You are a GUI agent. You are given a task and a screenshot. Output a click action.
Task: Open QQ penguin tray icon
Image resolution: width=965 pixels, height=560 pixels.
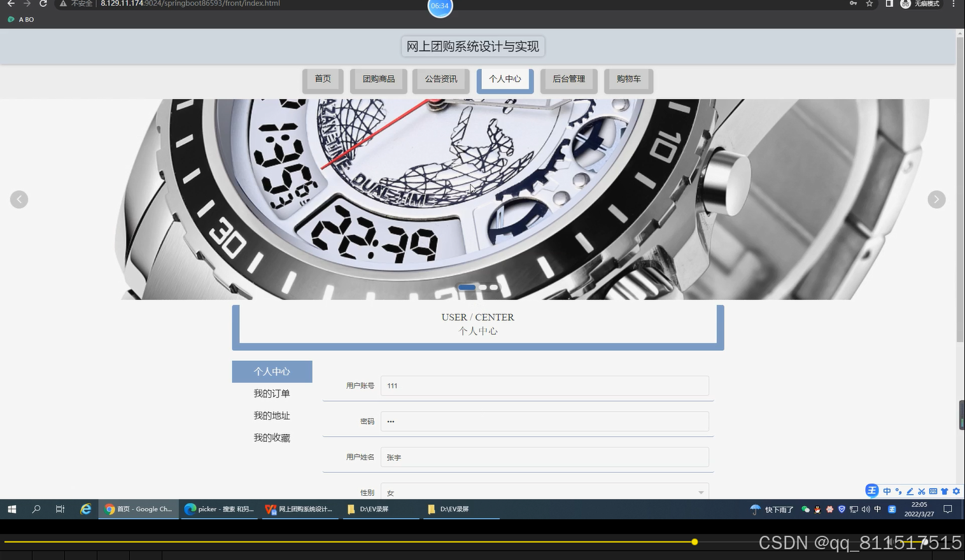pos(817,509)
